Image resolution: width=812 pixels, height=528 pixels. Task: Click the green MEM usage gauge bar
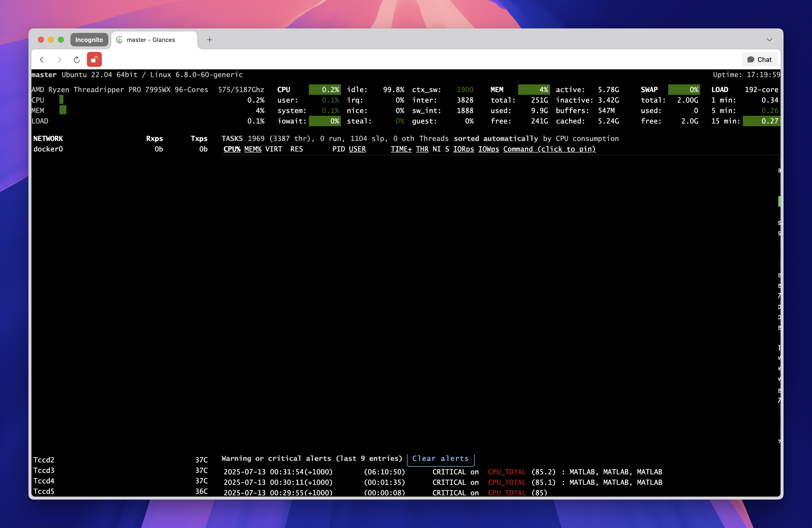point(533,89)
